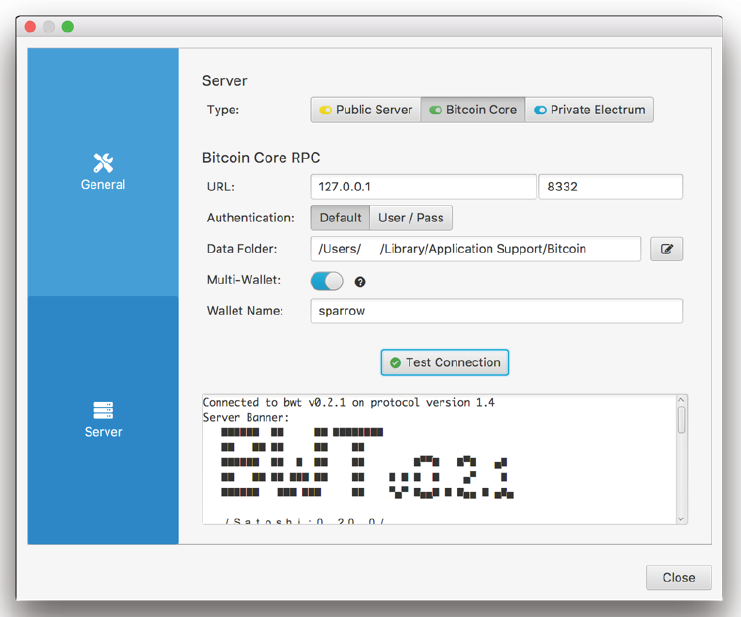Screen dimensions: 741x617
Task: Select Private Electrum server type
Action: [589, 110]
